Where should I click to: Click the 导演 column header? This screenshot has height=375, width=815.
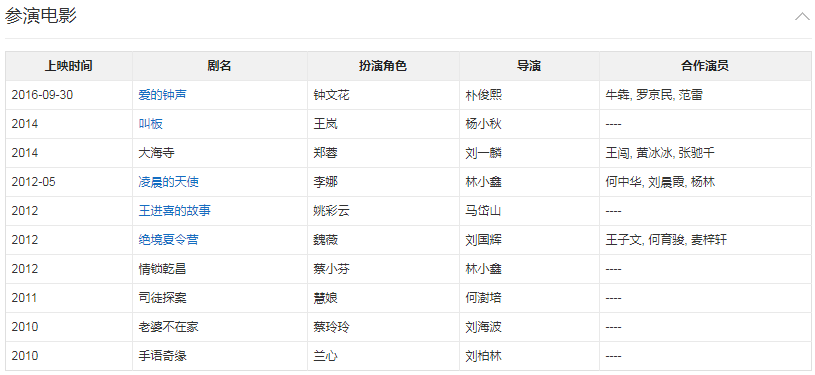coord(529,66)
